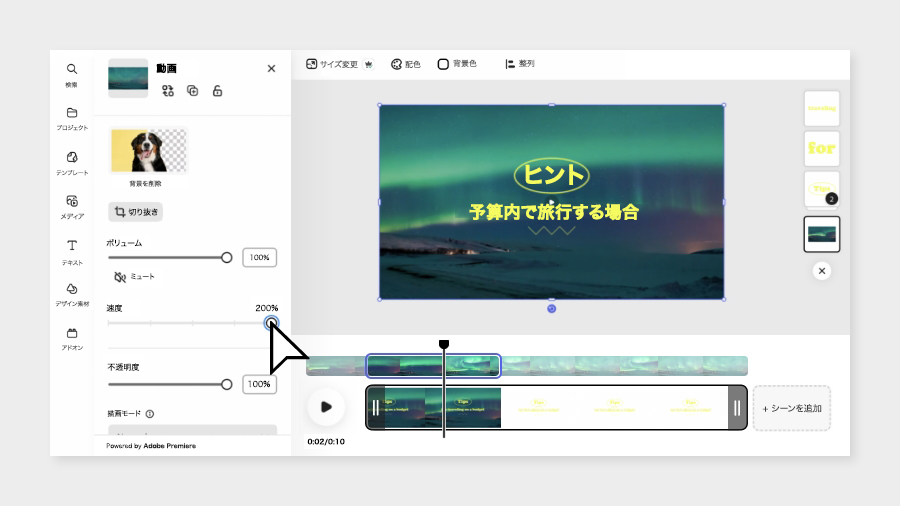The image size is (900, 506).
Task: Open the アドオン add-ons sidebar item
Action: [72, 339]
